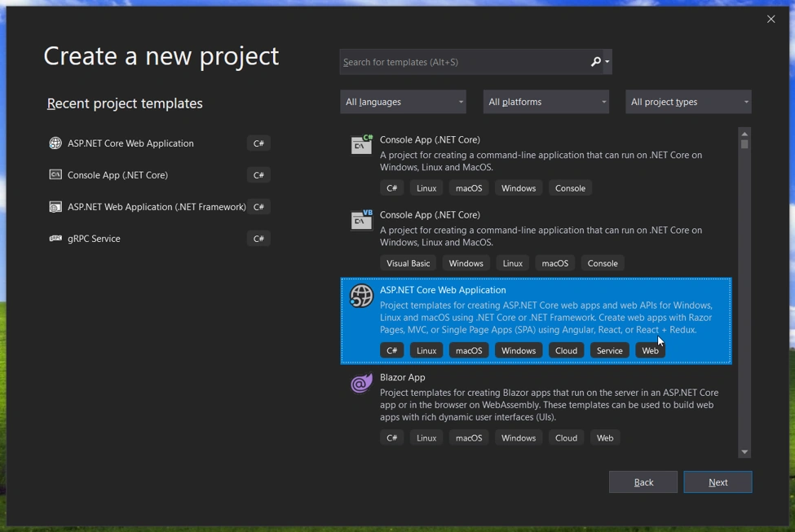This screenshot has width=795, height=532.
Task: Click the Next button
Action: [x=718, y=482]
